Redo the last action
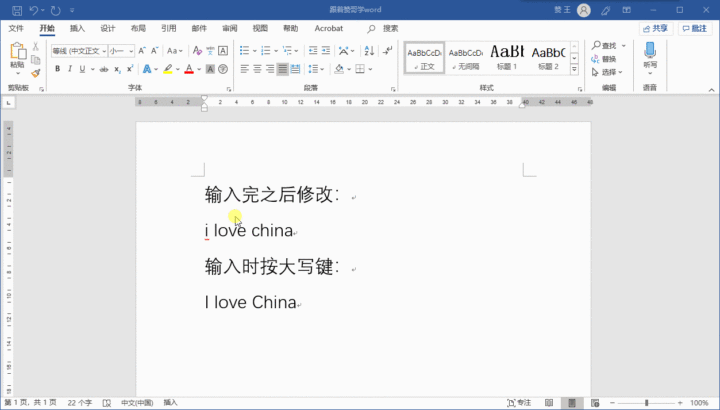Viewport: 720px width, 410px height. click(x=56, y=10)
